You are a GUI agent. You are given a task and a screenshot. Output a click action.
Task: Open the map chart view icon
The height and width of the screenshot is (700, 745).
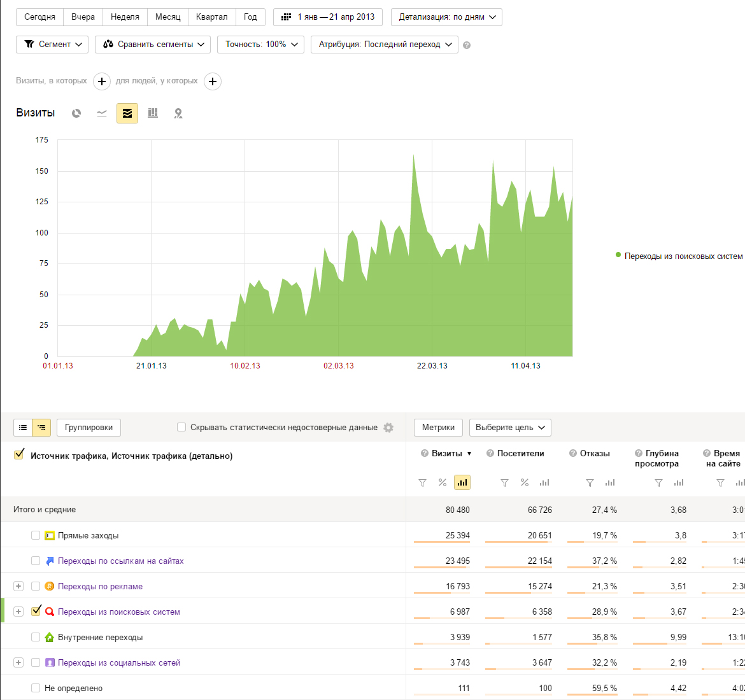coord(178,113)
